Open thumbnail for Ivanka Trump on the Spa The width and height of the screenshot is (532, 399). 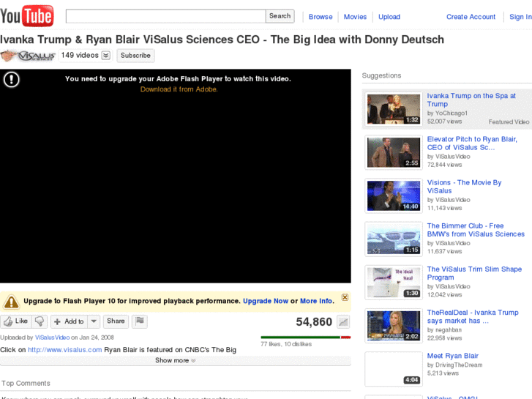point(394,109)
